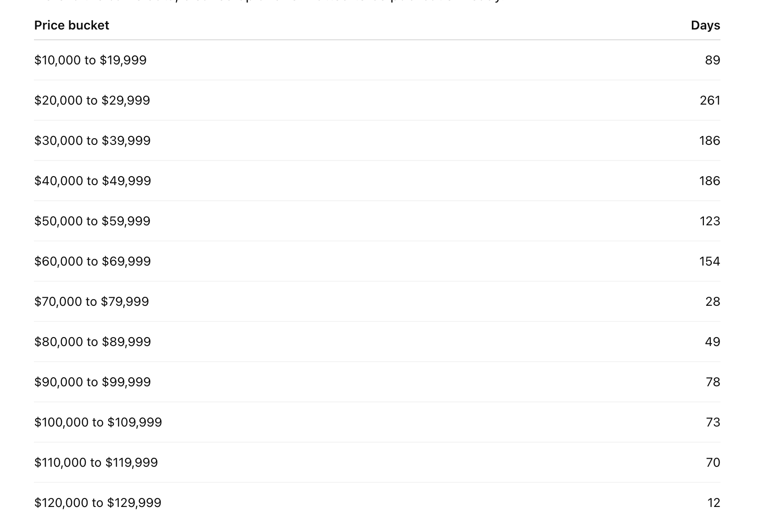Select the $30,000 to $39,999 bucket label
Image resolution: width=775 pixels, height=532 pixels.
tap(93, 141)
